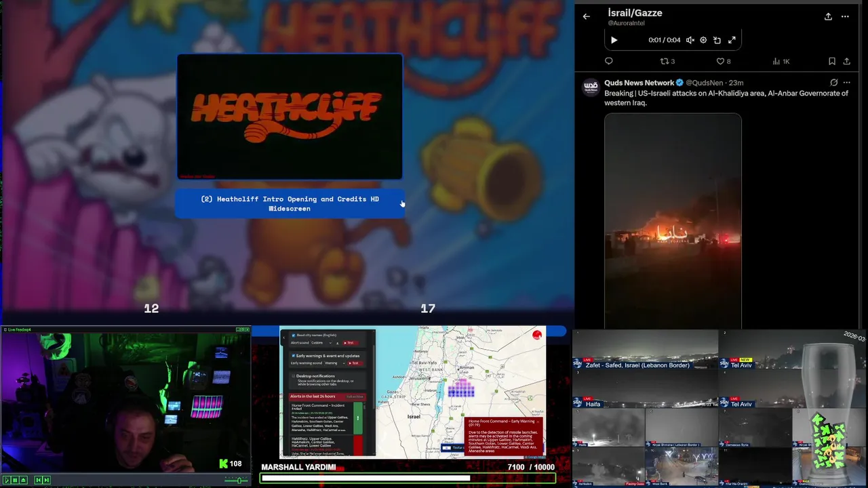868x488 pixels.
Task: Open the more options menu in İsrail/Gazze header
Action: coord(845,17)
